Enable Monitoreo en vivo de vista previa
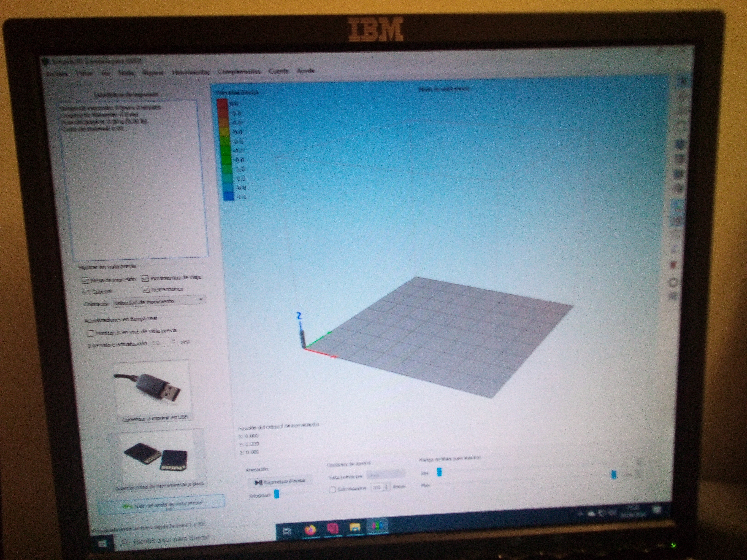 click(90, 333)
